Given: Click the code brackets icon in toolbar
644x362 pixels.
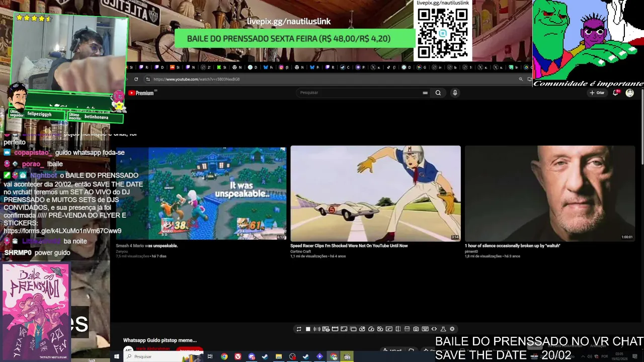Looking at the screenshot, I should pyautogui.click(x=434, y=329).
